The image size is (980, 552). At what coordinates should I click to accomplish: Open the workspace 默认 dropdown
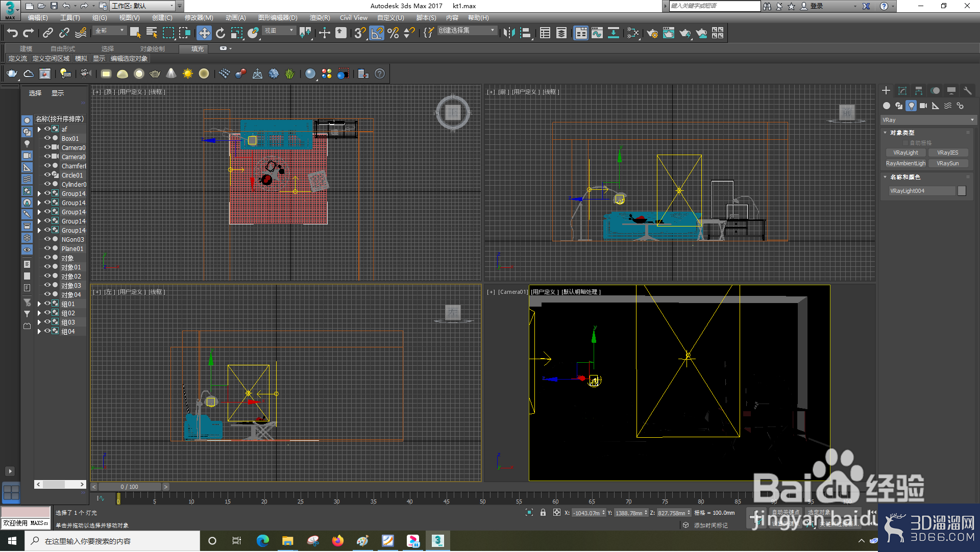(x=142, y=6)
